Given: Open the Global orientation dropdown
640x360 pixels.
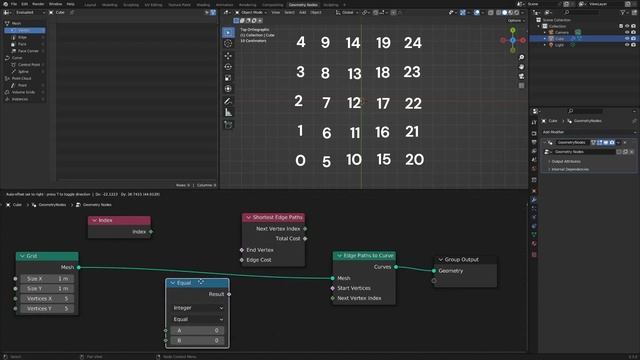Looking at the screenshot, I should 347,13.
